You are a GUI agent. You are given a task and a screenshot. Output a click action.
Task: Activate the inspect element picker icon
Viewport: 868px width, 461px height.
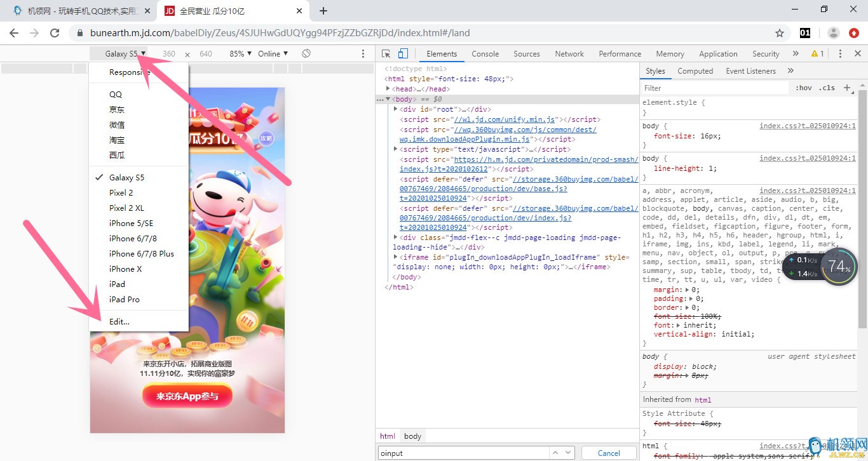pos(386,54)
